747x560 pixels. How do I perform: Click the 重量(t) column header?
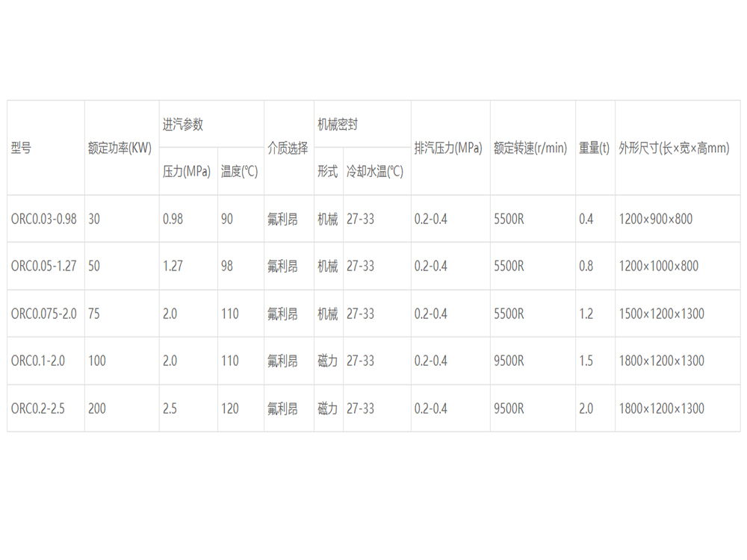(594, 148)
